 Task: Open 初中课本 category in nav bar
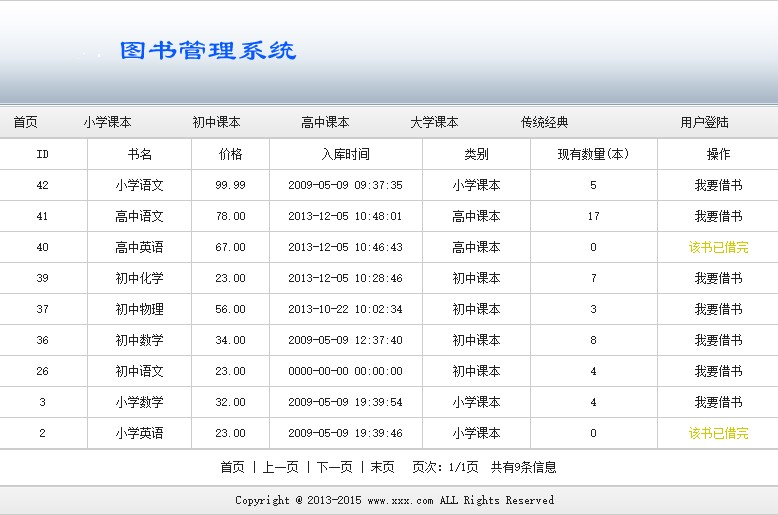[x=217, y=122]
